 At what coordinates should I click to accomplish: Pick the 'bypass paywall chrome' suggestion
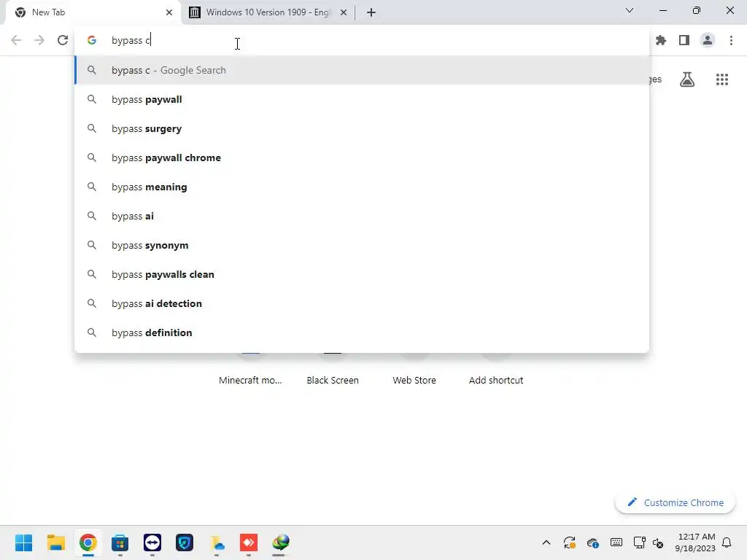point(362,157)
